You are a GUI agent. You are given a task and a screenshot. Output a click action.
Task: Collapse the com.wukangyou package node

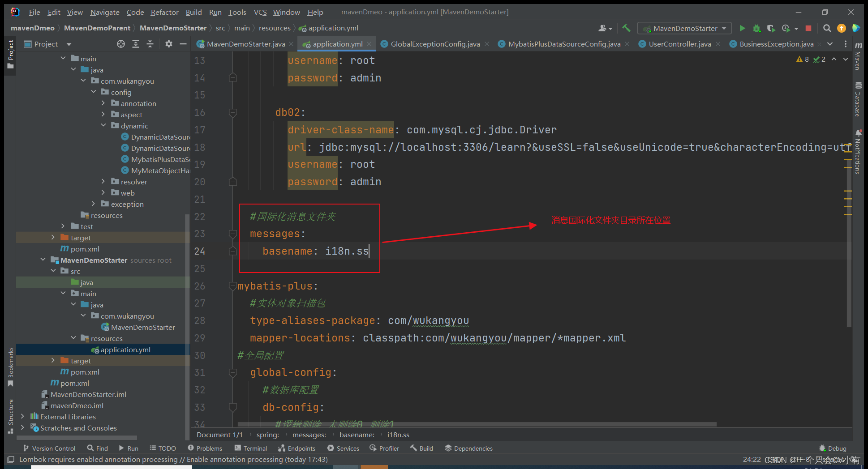(x=83, y=81)
